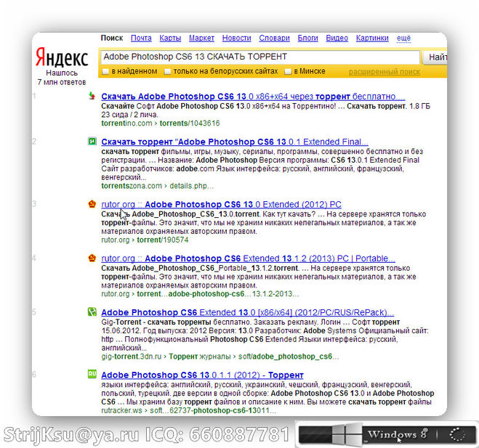This screenshot has height=448, width=479.
Task: Click torrentszona.com › details.php URL
Action: [x=157, y=186]
